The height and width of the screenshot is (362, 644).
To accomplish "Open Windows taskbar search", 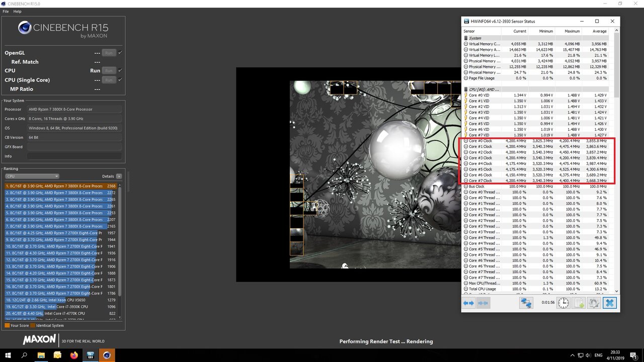I will 24,355.
